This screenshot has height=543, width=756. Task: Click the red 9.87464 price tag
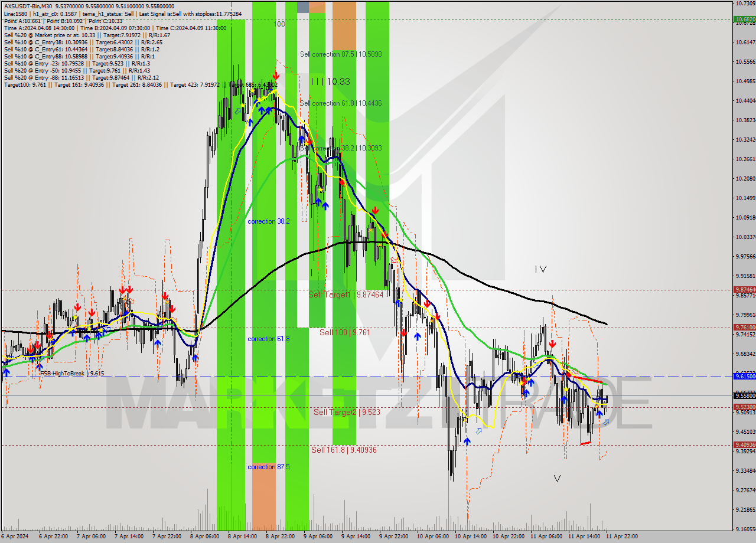click(744, 289)
